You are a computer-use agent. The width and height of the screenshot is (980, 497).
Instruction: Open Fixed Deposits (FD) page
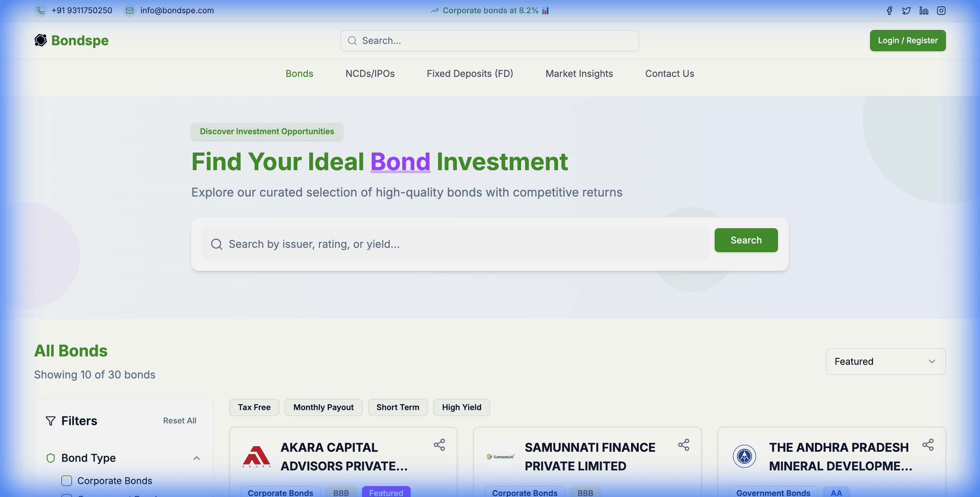point(470,74)
